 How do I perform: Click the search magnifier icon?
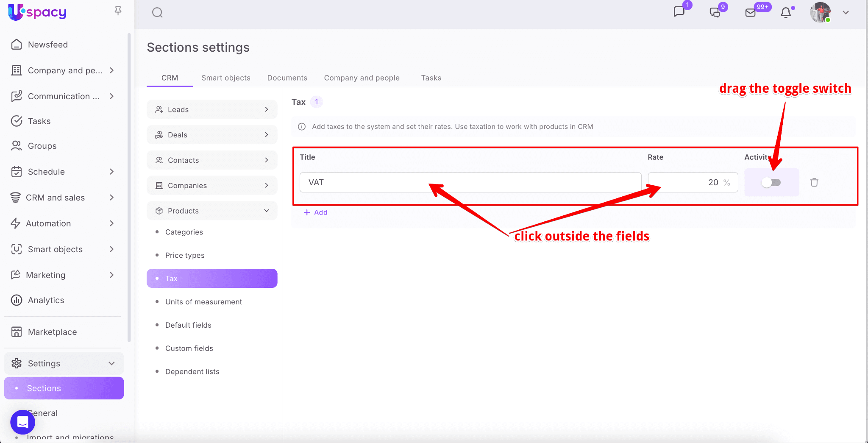pyautogui.click(x=157, y=13)
